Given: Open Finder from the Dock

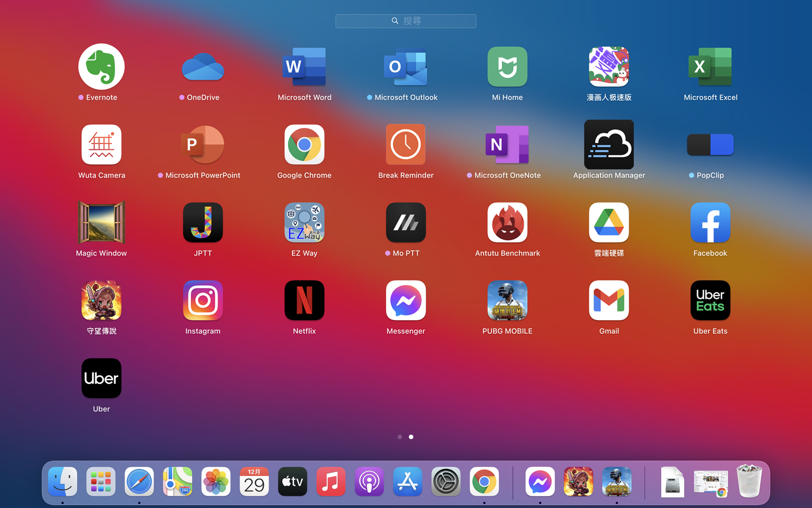Looking at the screenshot, I should point(62,482).
